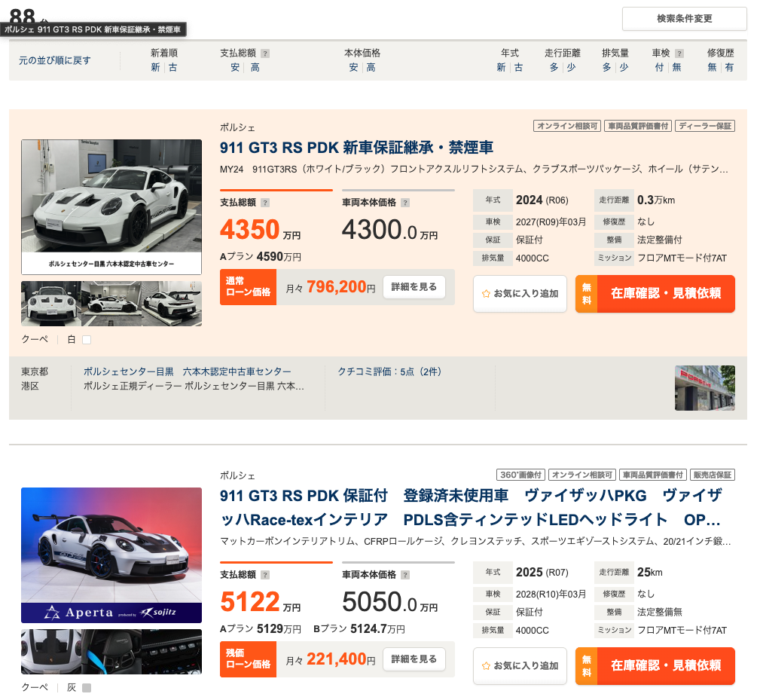The width and height of the screenshot is (760, 700).
Task: Click the gray color swatch beside 灰
Action: click(x=87, y=688)
